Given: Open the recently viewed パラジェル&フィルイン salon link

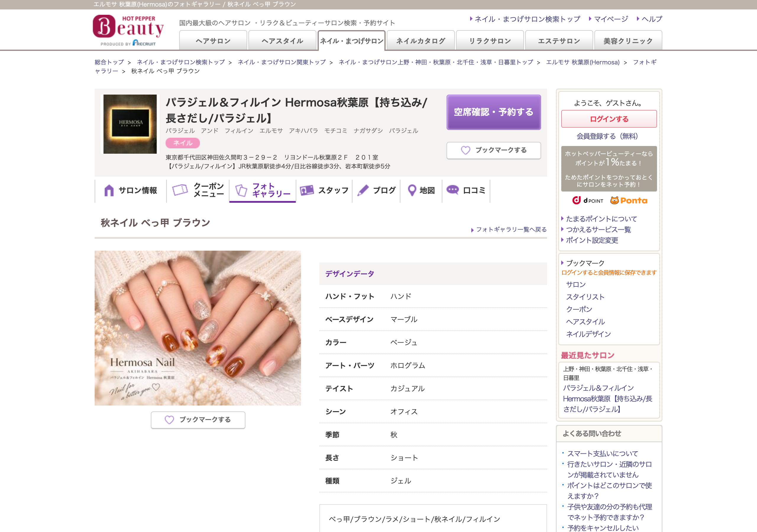Looking at the screenshot, I should click(607, 399).
